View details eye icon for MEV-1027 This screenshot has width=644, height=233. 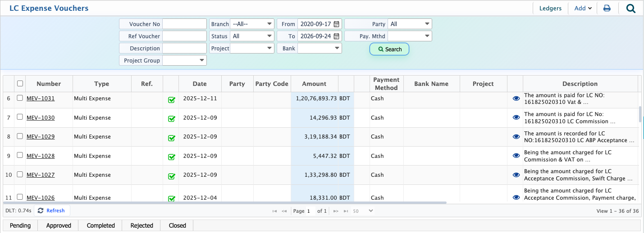pyautogui.click(x=516, y=175)
